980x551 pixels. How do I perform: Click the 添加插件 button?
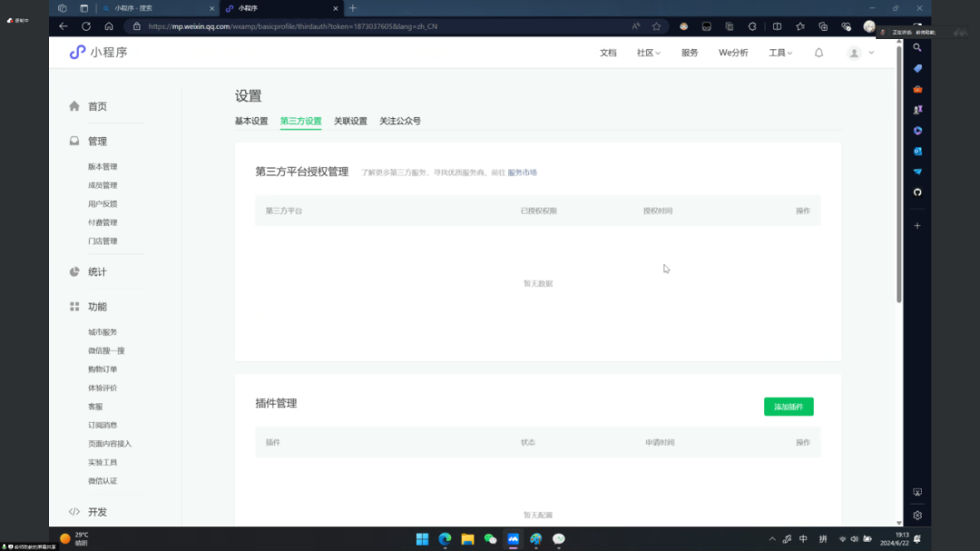pyautogui.click(x=789, y=407)
